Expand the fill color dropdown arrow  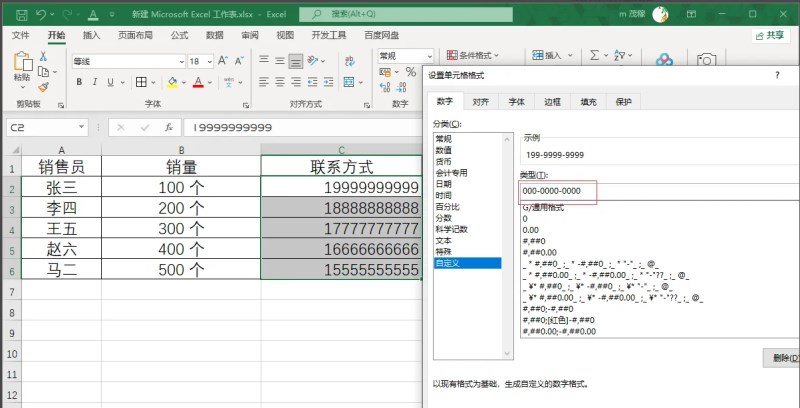click(184, 82)
